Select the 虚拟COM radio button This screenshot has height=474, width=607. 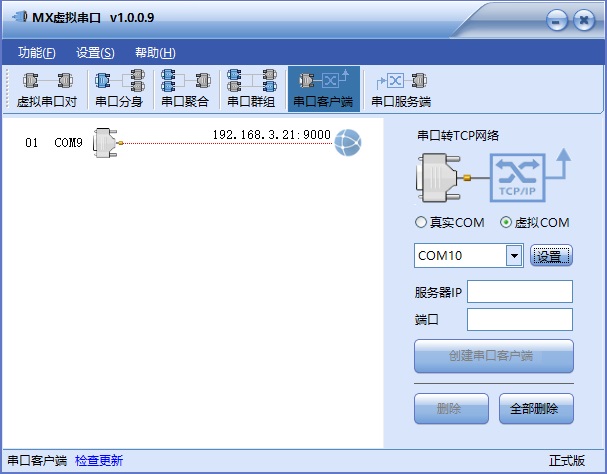click(x=535, y=222)
